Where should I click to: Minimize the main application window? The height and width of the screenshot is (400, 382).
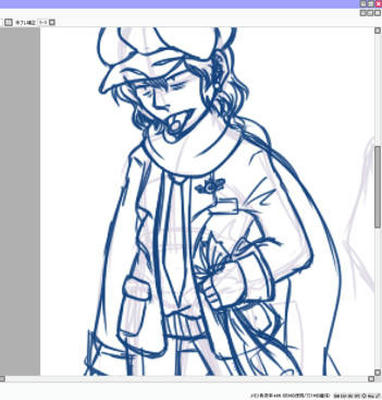click(x=363, y=4)
